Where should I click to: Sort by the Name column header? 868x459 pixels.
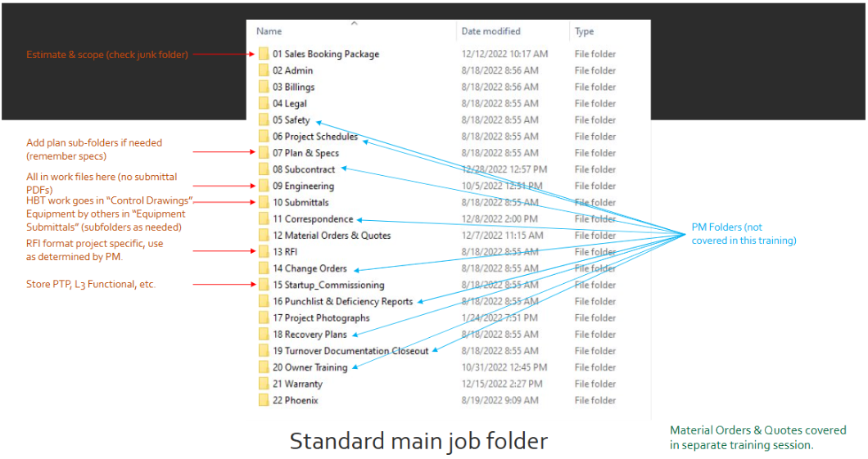pyautogui.click(x=269, y=32)
